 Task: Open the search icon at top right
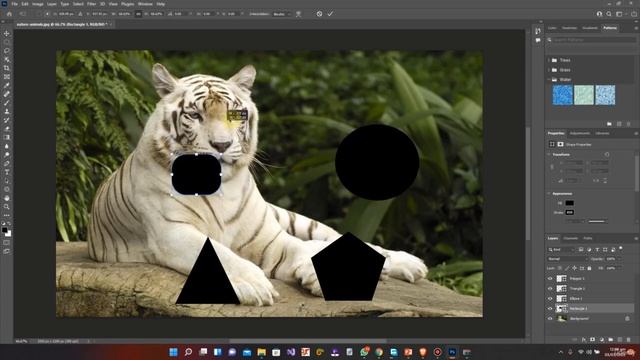(x=609, y=14)
